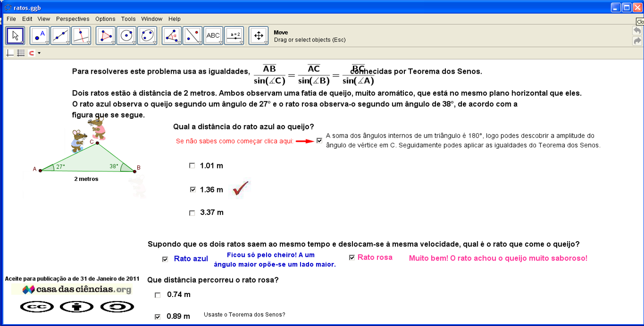Click the Attribution person license icon

[x=76, y=307]
